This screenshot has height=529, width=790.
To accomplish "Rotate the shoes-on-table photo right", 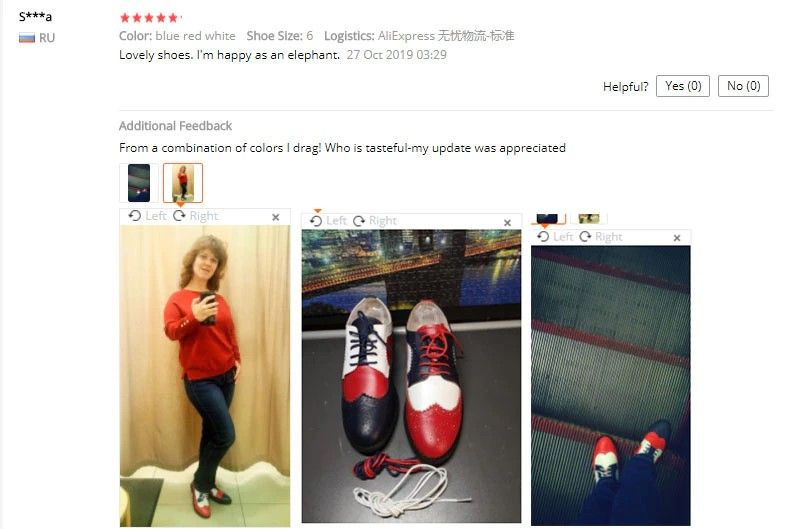I will click(375, 221).
